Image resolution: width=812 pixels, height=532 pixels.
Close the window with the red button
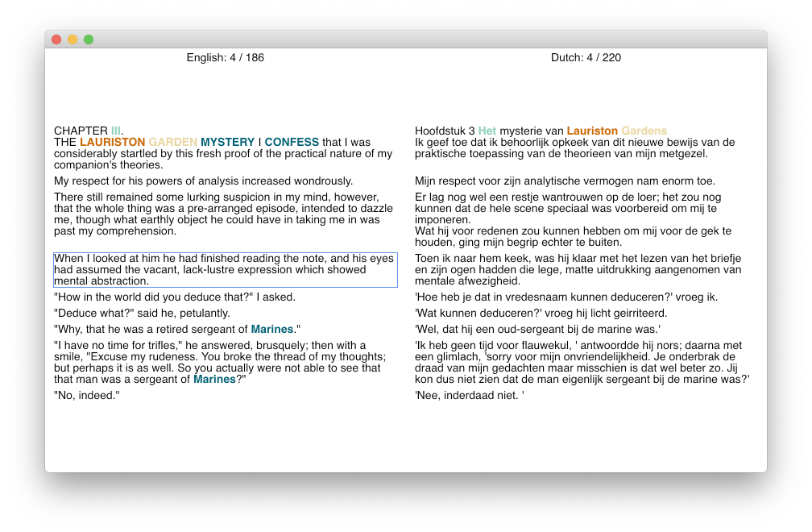[56, 39]
